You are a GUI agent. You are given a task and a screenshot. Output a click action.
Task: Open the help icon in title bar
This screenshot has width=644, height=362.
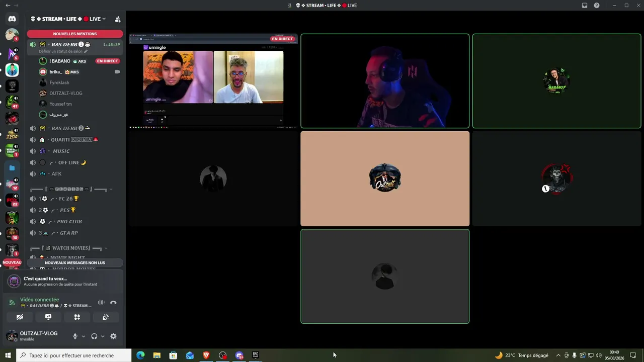point(597,6)
